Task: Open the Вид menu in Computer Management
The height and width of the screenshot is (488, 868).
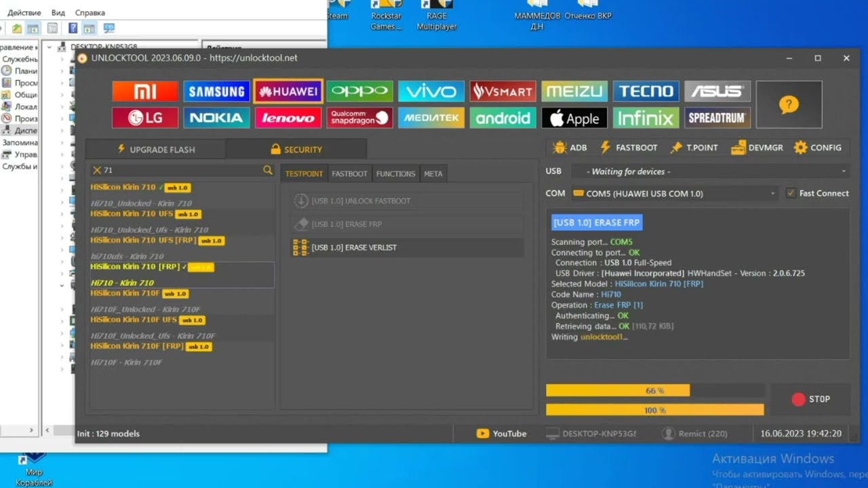Action: [58, 13]
